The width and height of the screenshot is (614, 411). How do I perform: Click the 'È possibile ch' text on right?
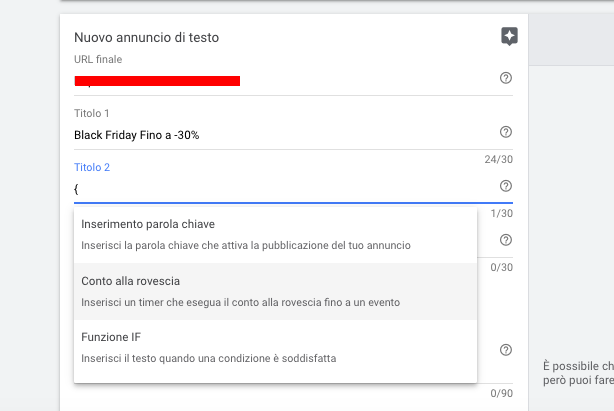pyautogui.click(x=578, y=366)
